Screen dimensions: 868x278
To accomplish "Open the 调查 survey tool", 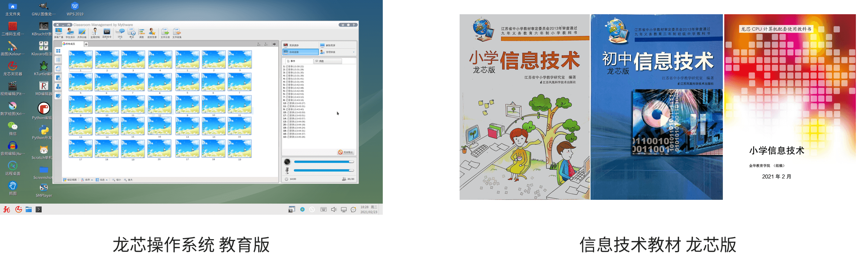I will click(142, 33).
